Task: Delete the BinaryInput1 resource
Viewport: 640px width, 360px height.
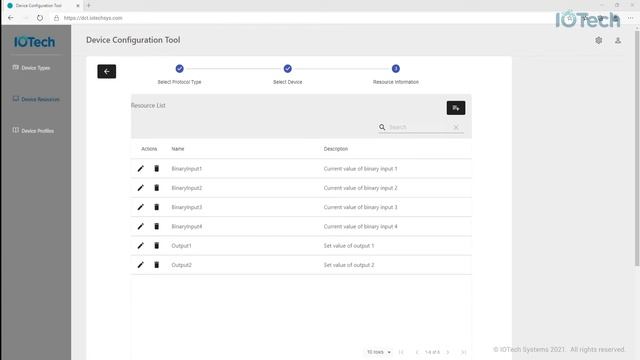Action: pos(156,169)
